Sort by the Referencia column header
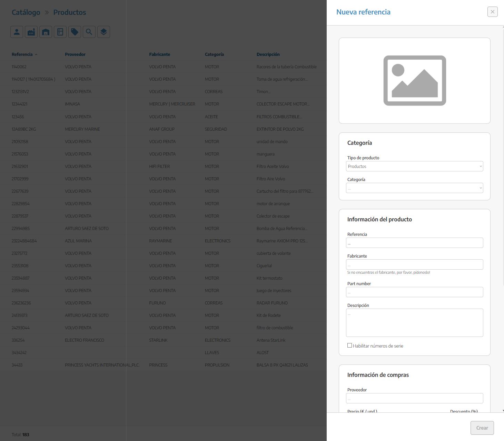 point(22,54)
